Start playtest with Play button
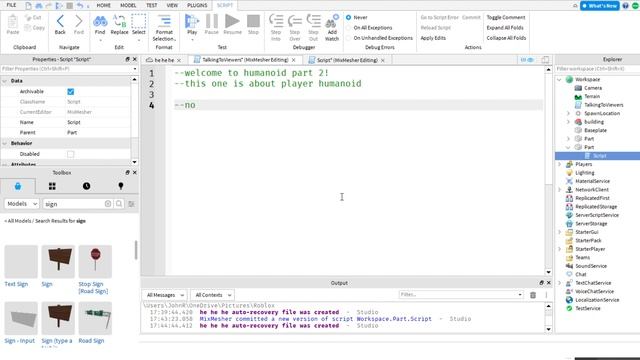Screen dimensions: 640x360 click(191, 21)
